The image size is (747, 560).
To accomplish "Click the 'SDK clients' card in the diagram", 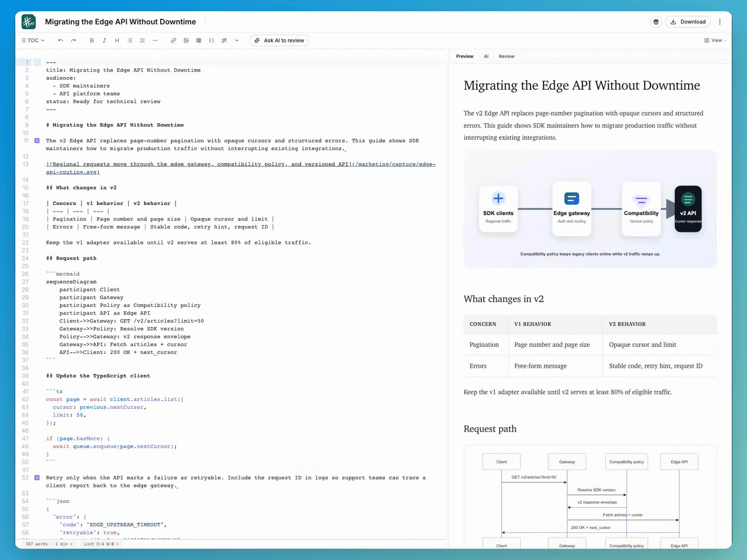I will point(498,209).
